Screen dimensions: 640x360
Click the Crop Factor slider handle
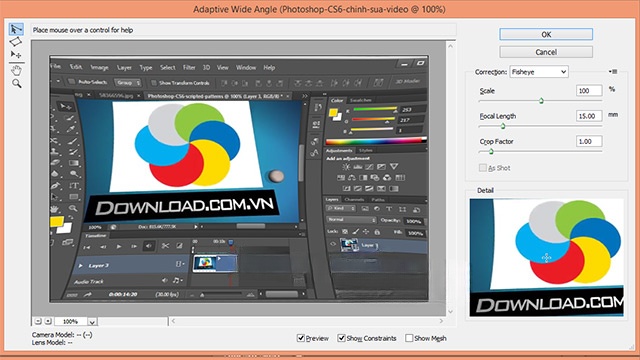click(x=491, y=151)
